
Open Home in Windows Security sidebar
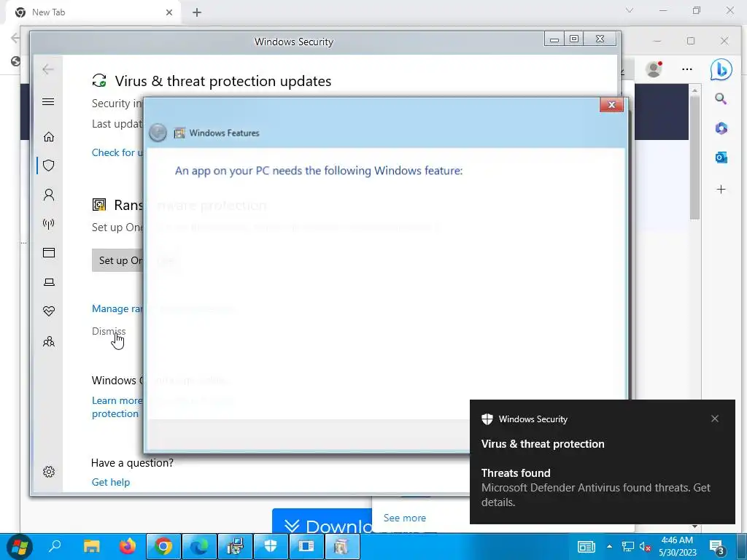(x=49, y=137)
